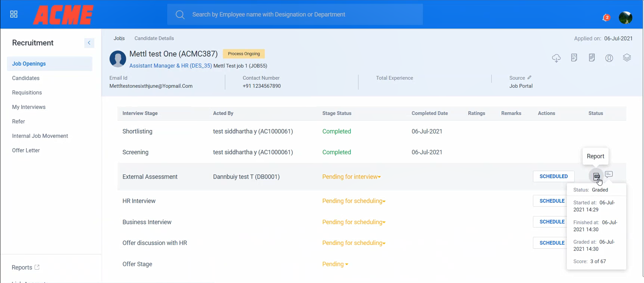Click the cloud download icon
Screen dimensions: 644x283
556,58
